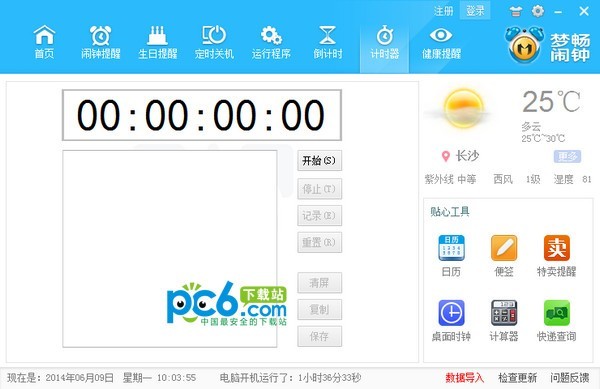Switch to the 健康提醒 eye tab
600x389 pixels.
(x=441, y=42)
